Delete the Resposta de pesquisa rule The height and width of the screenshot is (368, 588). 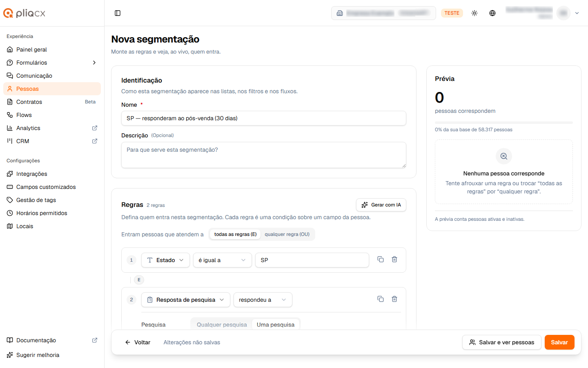(394, 299)
